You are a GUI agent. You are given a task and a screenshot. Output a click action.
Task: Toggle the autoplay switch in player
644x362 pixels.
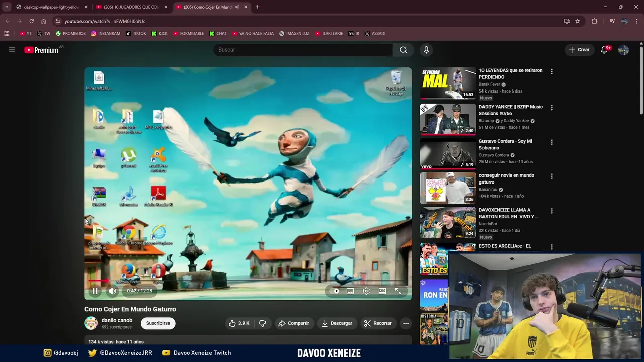(336, 291)
